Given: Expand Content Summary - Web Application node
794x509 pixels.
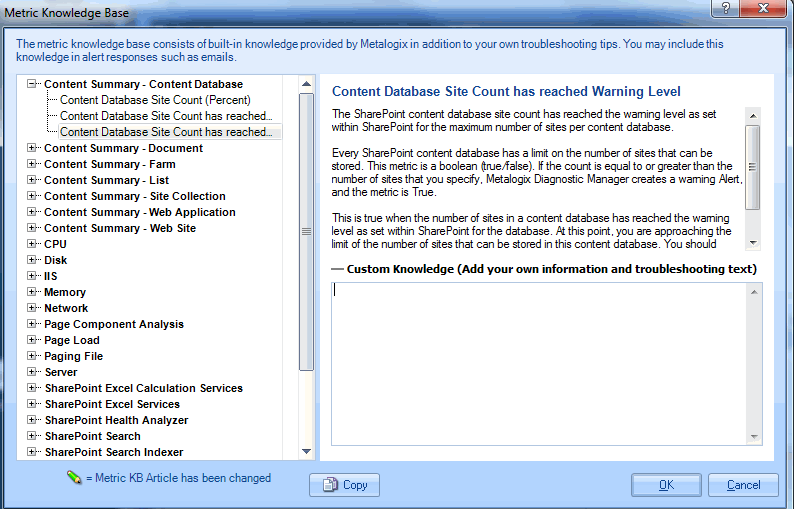Looking at the screenshot, I should [31, 212].
